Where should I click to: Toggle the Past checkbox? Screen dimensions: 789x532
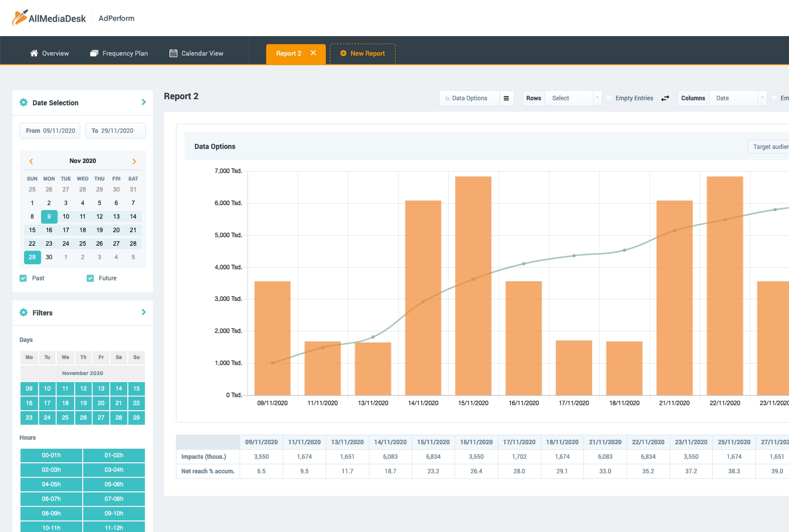[23, 278]
